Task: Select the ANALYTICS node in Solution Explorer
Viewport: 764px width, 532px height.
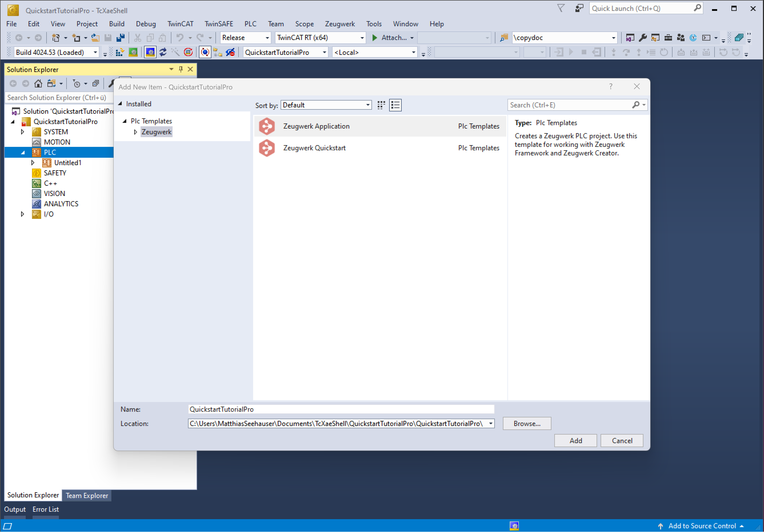Action: [x=61, y=204]
